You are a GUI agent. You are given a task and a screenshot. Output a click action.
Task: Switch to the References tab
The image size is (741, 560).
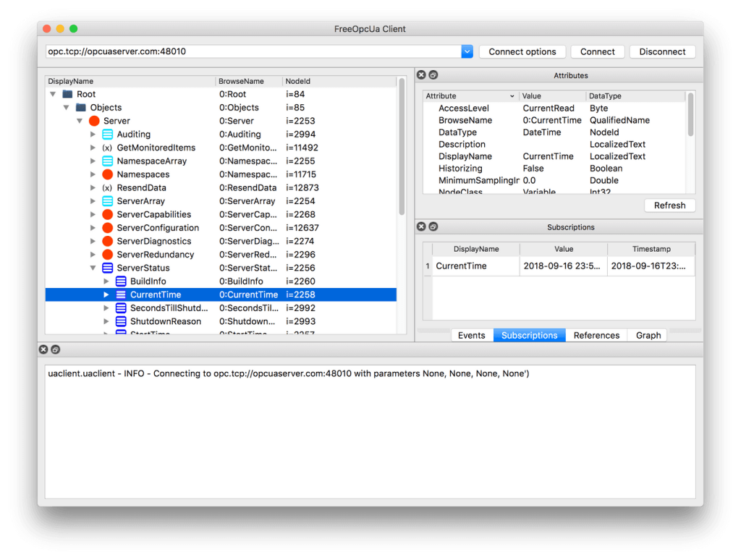tap(596, 335)
